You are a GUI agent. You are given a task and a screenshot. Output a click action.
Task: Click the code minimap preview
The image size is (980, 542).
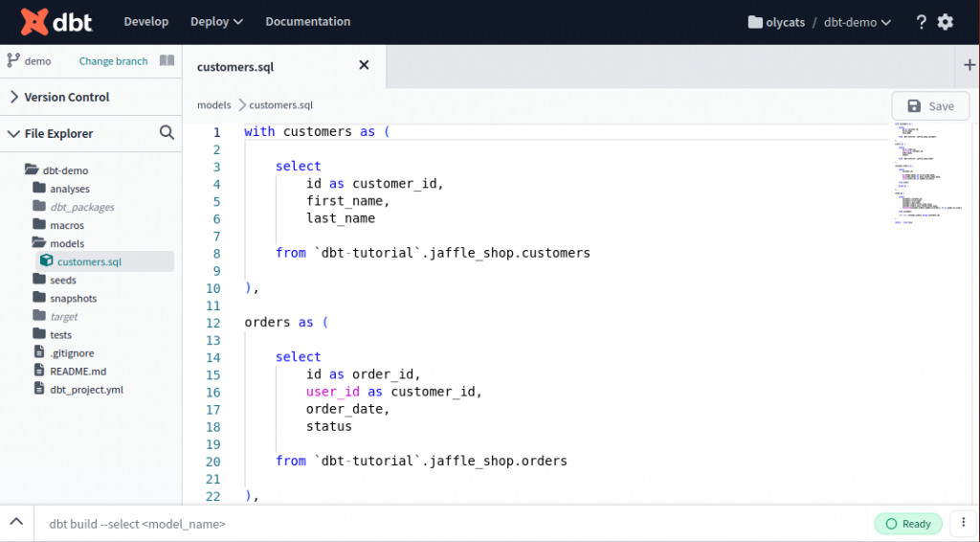[x=928, y=173]
